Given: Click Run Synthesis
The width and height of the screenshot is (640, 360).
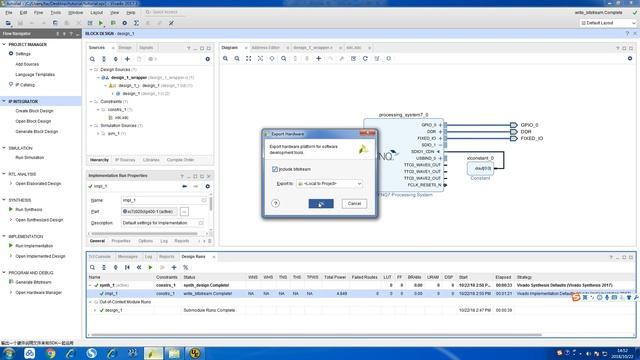Looking at the screenshot, I should (29, 209).
